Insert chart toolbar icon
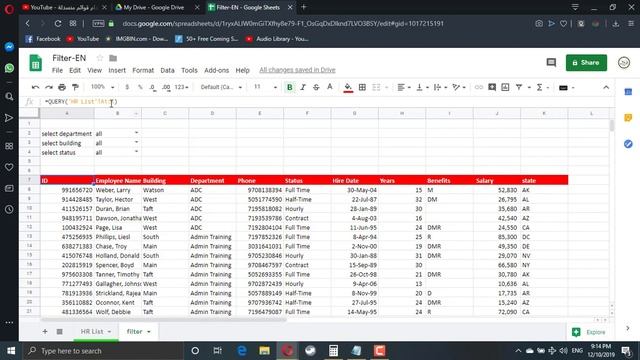This screenshot has width=640, height=360. (x=505, y=87)
